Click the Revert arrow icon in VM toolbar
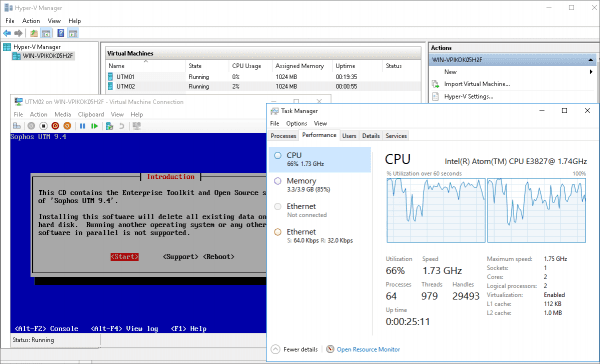Viewport: 600px width, 364px height. coord(121,126)
